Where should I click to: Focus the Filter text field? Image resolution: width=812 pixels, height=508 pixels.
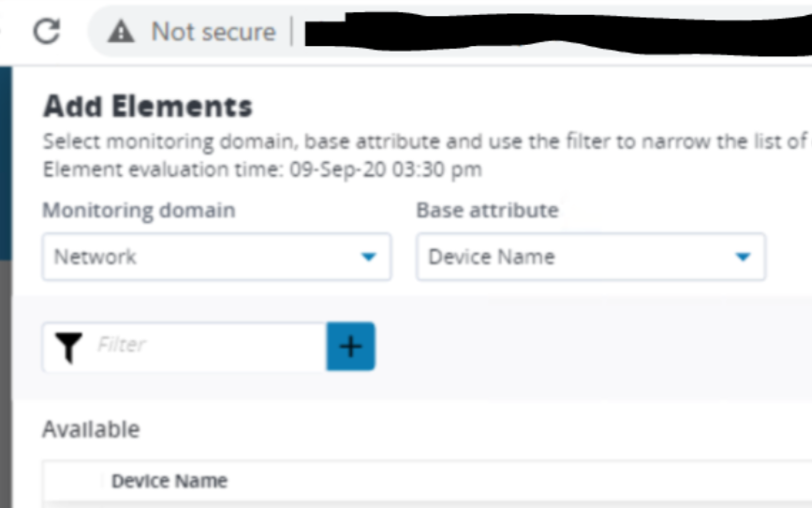210,346
